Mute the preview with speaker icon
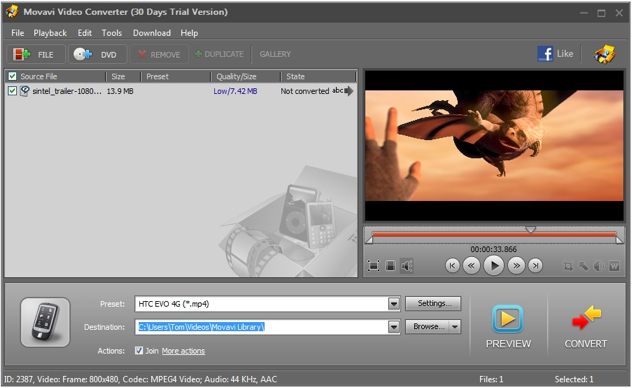The height and width of the screenshot is (388, 632). click(x=407, y=266)
